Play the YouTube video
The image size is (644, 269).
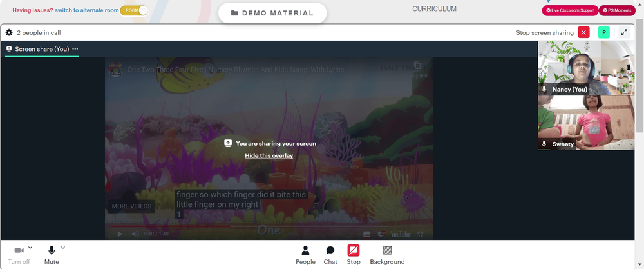point(120,234)
